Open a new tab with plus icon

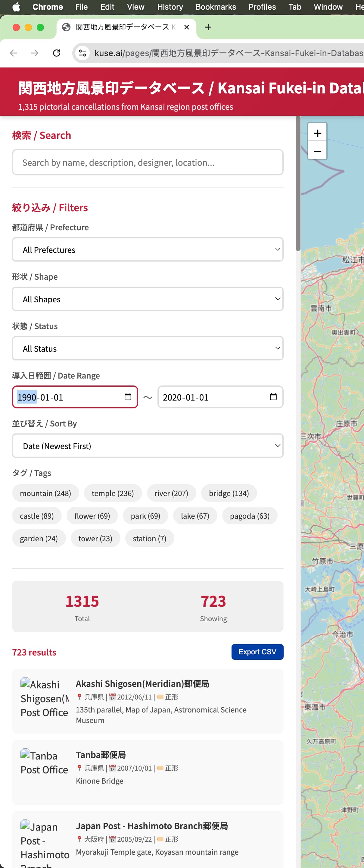(208, 27)
